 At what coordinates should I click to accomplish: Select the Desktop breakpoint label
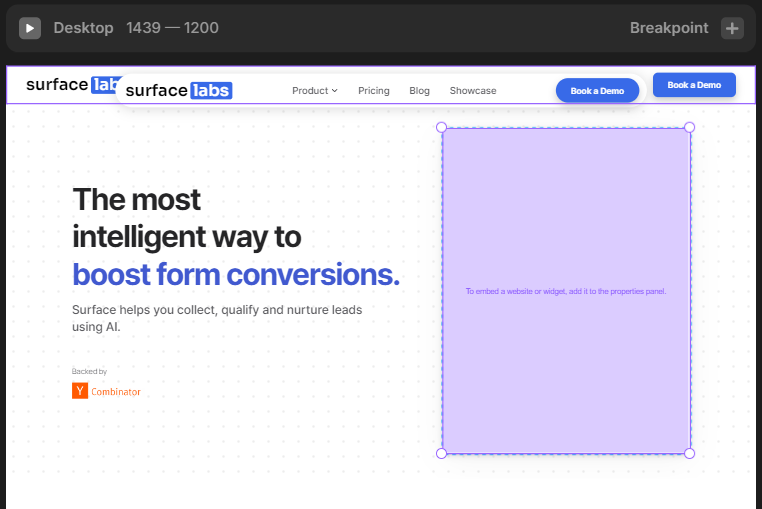click(x=83, y=28)
